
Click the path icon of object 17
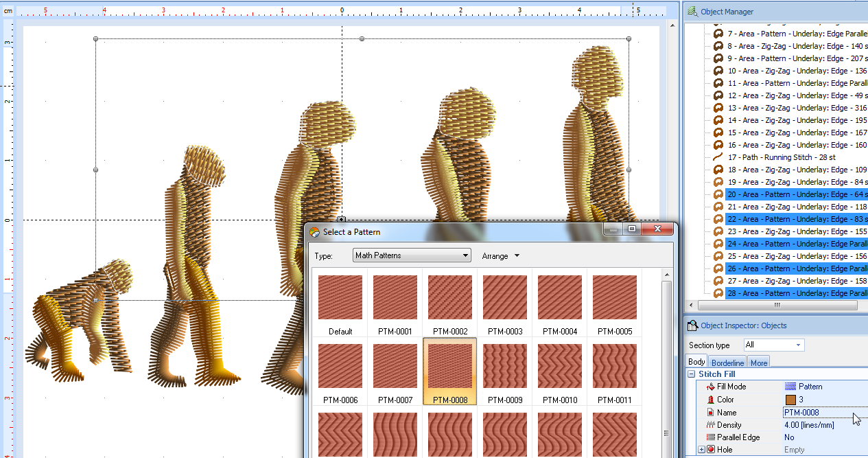click(718, 157)
